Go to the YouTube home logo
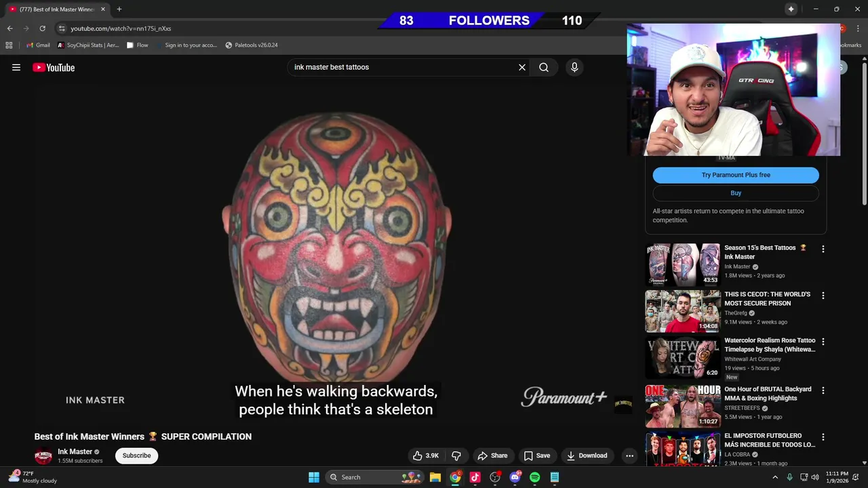The width and height of the screenshot is (868, 488). 54,67
